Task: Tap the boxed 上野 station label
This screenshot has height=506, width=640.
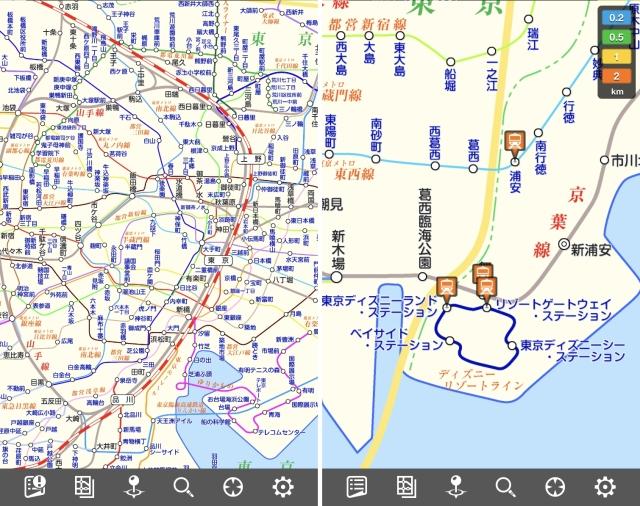Action: (x=251, y=159)
